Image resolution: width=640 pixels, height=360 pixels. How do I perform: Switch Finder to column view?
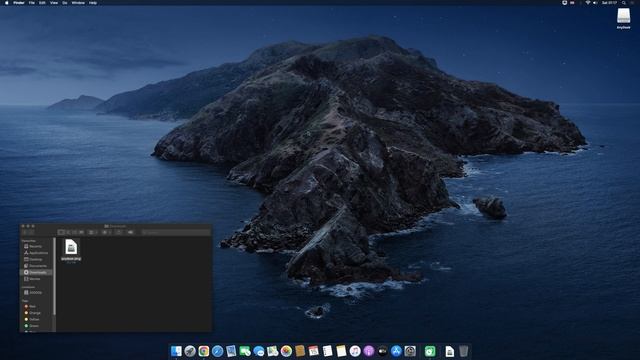(75, 232)
